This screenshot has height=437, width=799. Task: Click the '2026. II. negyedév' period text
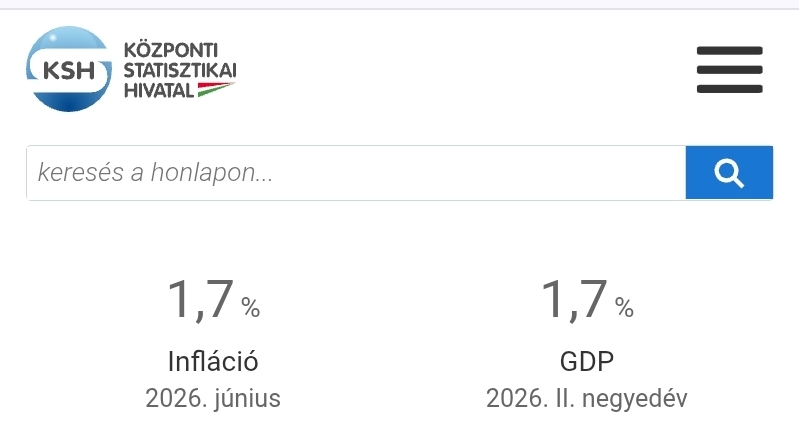click(x=587, y=398)
